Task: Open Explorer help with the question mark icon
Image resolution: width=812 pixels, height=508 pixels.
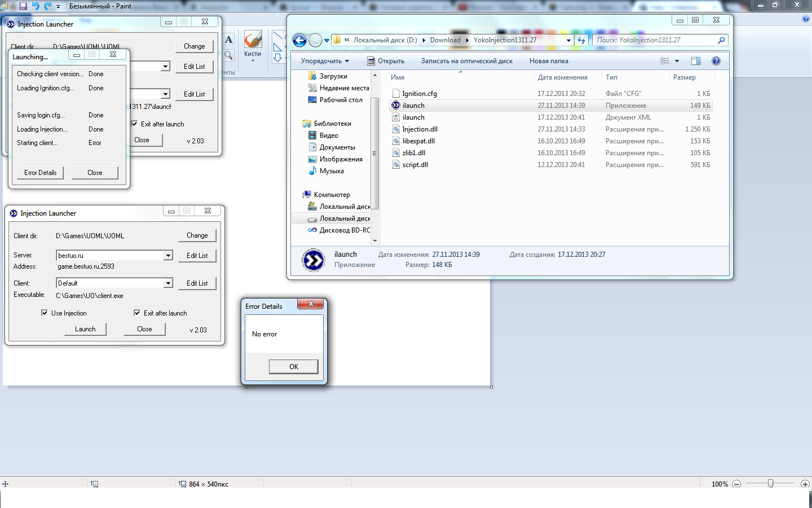Action: tap(716, 61)
